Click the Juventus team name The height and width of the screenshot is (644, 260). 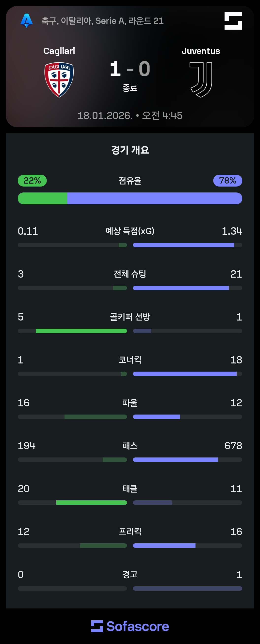[x=201, y=51]
